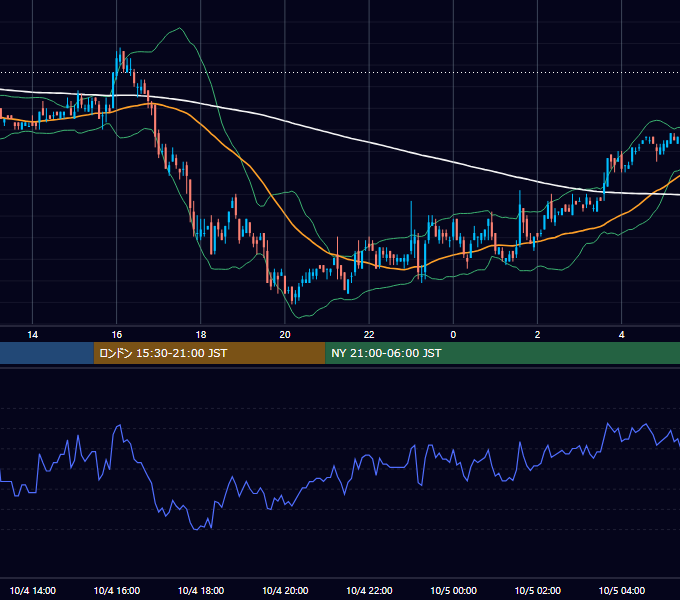
Task: Click the 10/4 16:00 indicator axis label
Action: tap(117, 590)
